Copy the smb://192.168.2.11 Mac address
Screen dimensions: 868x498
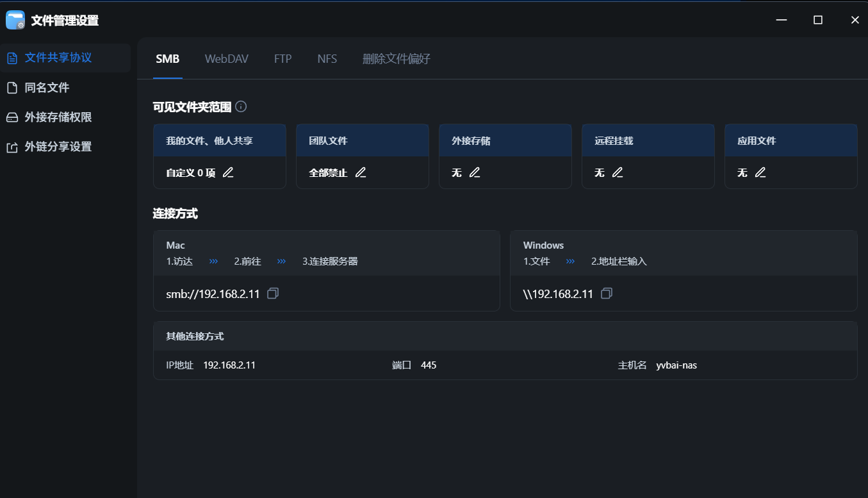coord(273,294)
